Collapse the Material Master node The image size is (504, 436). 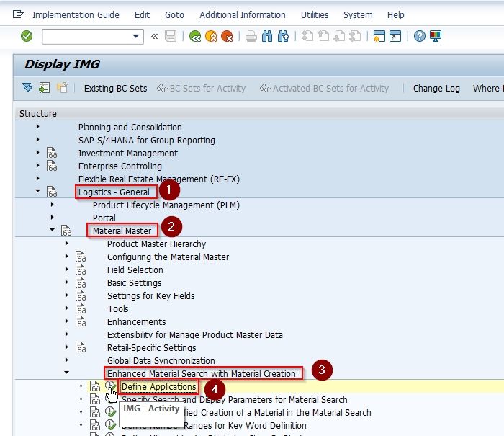(52, 230)
